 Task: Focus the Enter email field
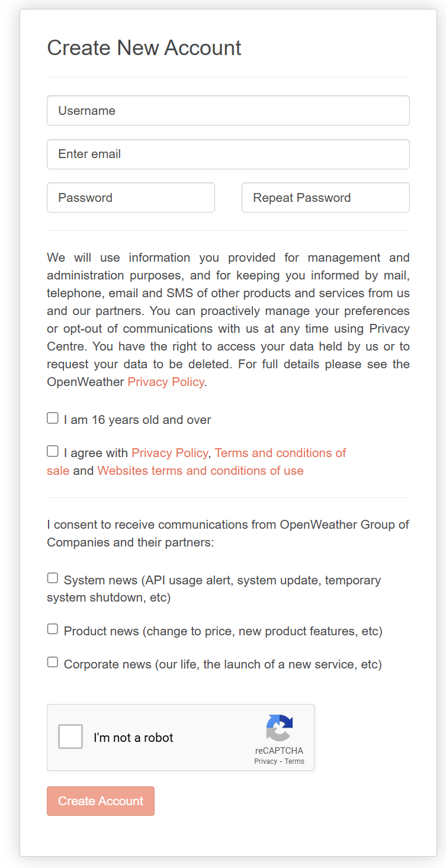tap(228, 154)
